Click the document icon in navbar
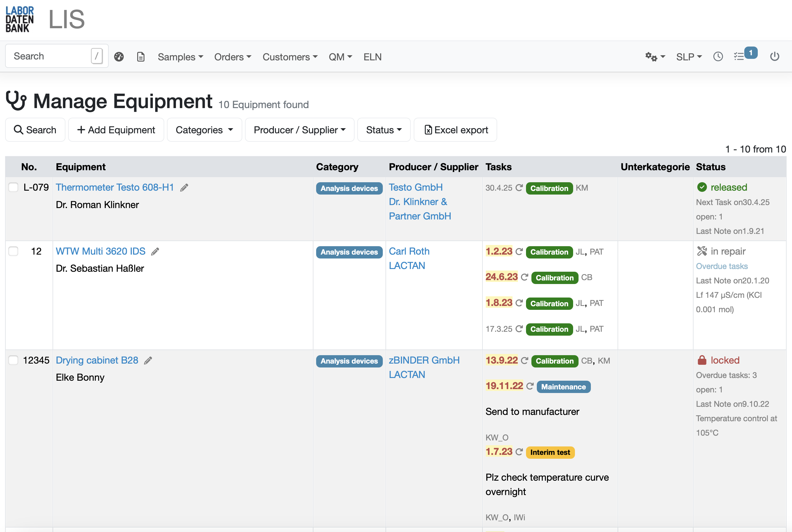Image resolution: width=792 pixels, height=532 pixels. 141,57
